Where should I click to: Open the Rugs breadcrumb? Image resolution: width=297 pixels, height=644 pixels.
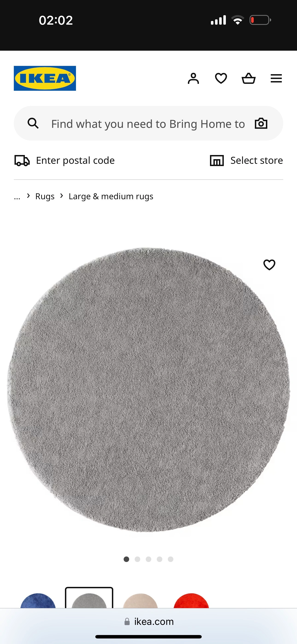(45, 196)
